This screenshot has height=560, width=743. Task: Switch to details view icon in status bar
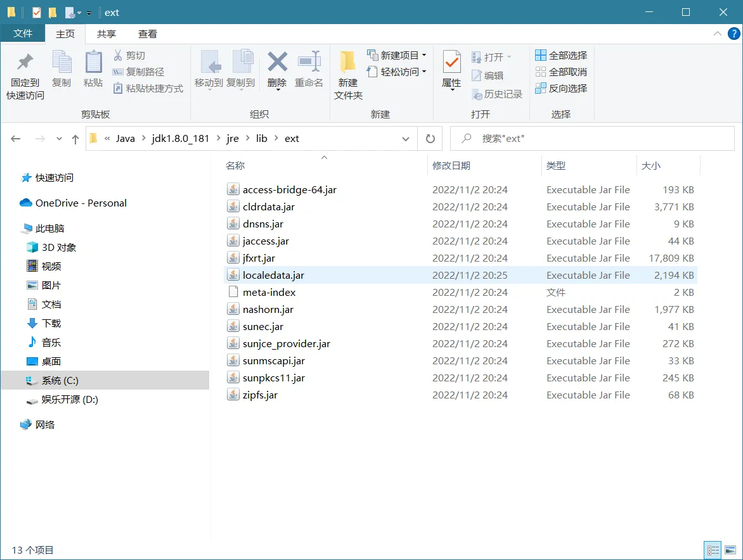[x=713, y=550]
